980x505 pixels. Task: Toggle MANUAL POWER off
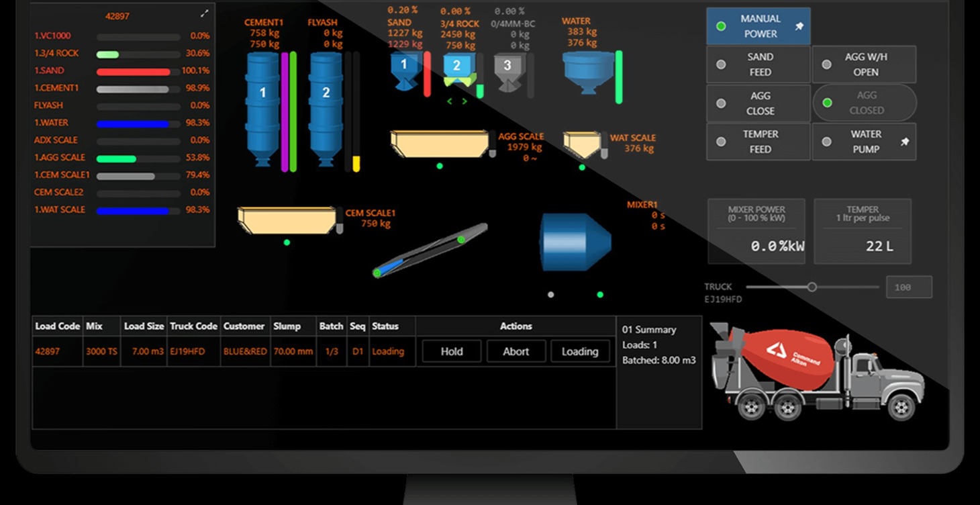pyautogui.click(x=758, y=26)
